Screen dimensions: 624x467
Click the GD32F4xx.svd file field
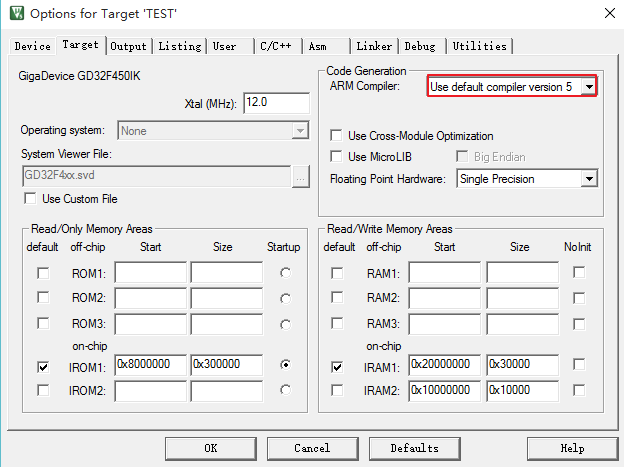click(x=156, y=176)
